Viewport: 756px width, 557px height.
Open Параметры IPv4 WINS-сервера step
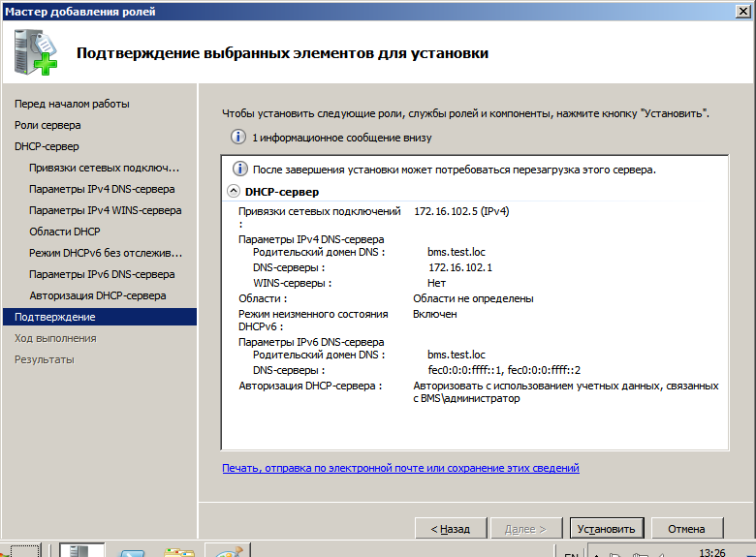(x=105, y=210)
